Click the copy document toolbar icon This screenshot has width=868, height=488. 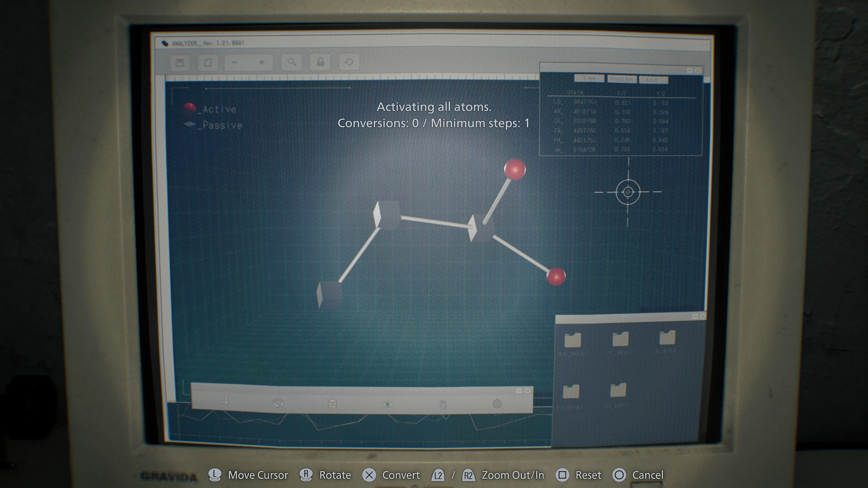[208, 63]
